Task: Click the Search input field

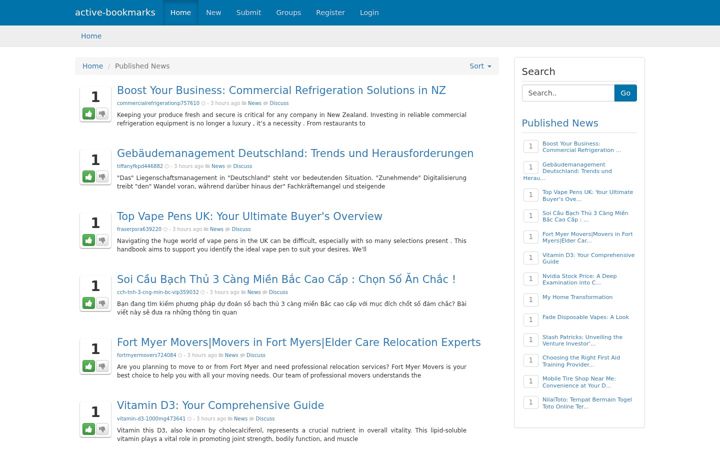Action: pyautogui.click(x=568, y=93)
